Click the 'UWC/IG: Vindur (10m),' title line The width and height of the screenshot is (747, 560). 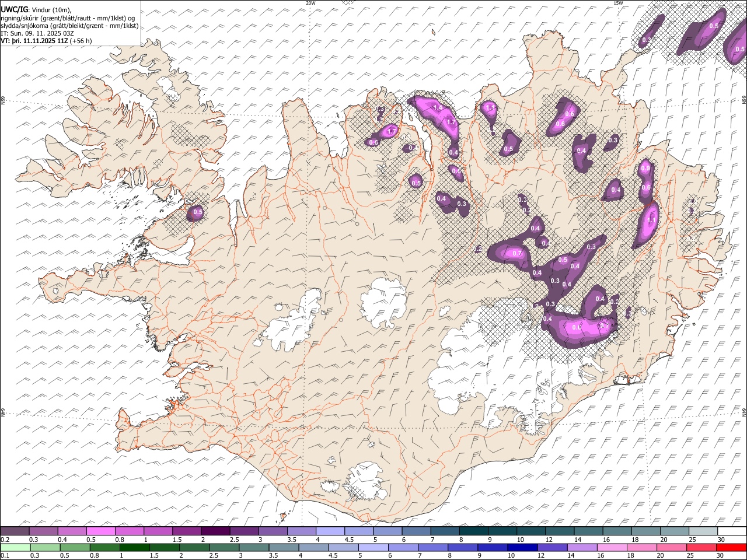coord(36,10)
